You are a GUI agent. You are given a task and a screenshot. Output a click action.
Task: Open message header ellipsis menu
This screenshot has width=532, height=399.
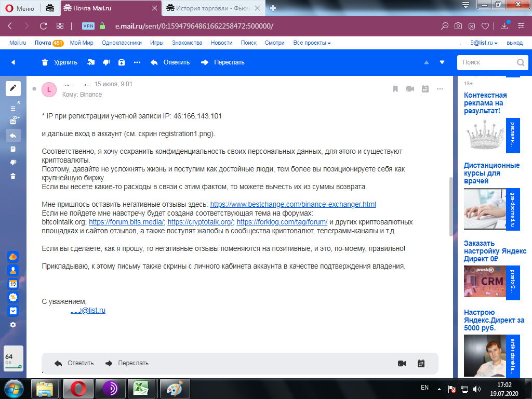click(440, 89)
